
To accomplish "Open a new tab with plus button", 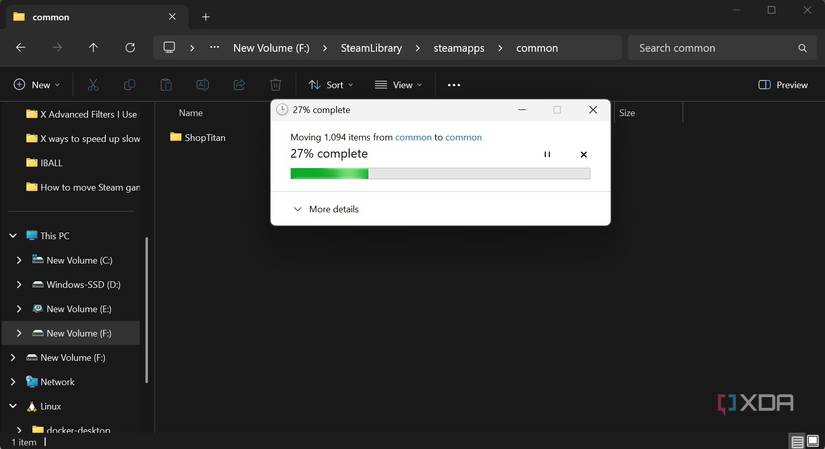I will point(206,17).
